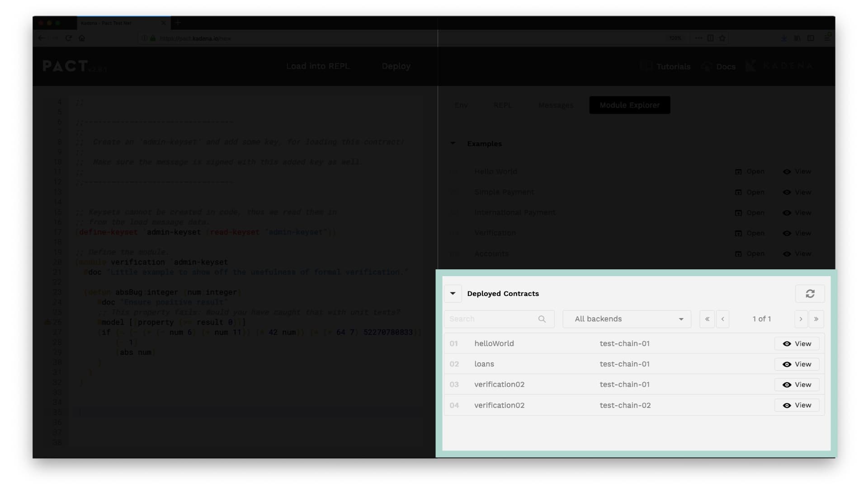This screenshot has height=488, width=868.
Task: Open the Simple Payment example
Action: coord(750,192)
